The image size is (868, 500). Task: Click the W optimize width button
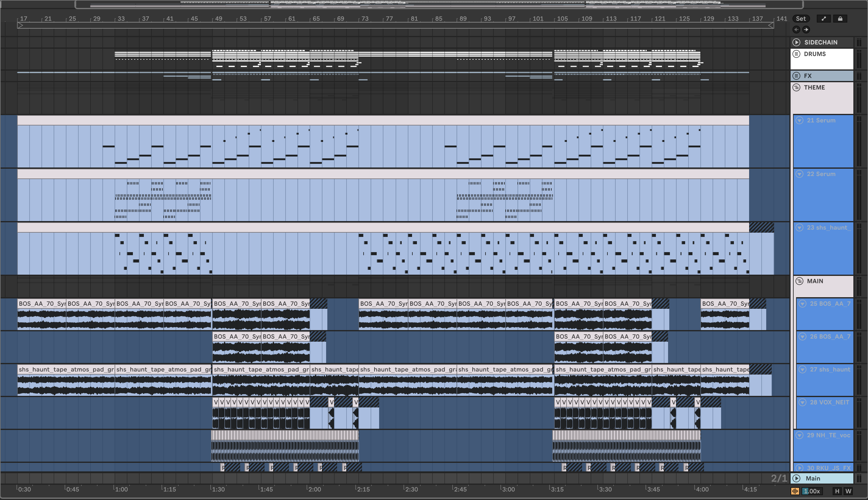point(848,491)
